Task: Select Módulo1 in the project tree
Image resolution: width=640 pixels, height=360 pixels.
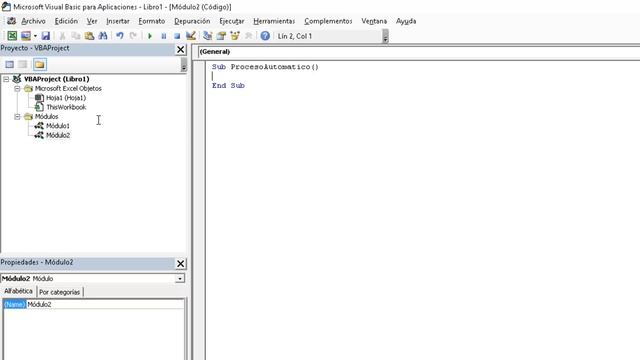Action: pyautogui.click(x=58, y=126)
